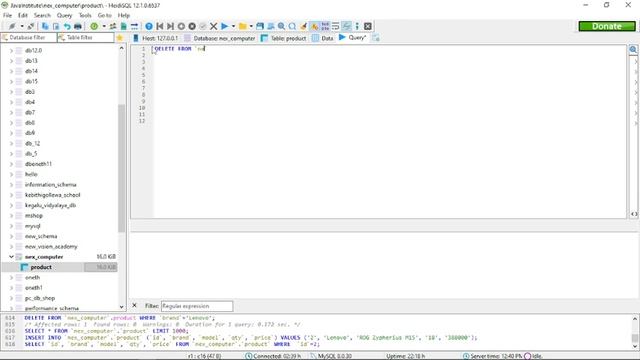The image size is (640, 360).
Task: Switch to the Database: nex_computer tab
Action: point(220,38)
